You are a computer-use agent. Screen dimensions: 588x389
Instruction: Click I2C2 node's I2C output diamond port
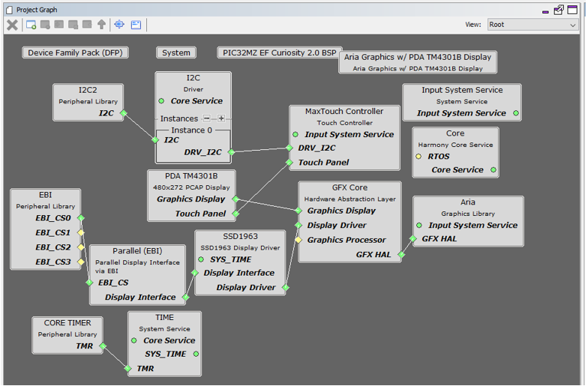pyautogui.click(x=124, y=113)
